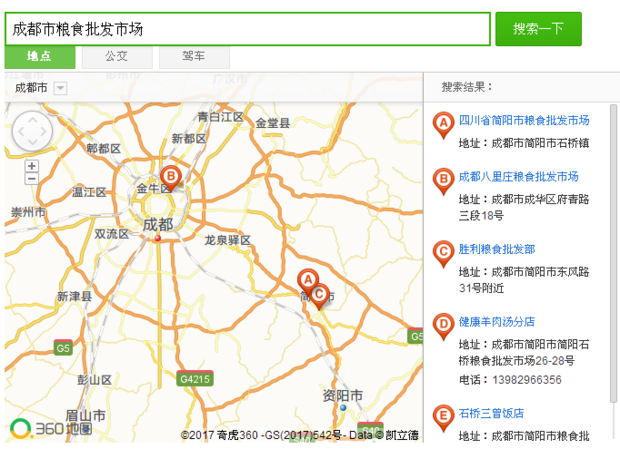
Task: Click the 眉山市 map label
Action: [85, 415]
